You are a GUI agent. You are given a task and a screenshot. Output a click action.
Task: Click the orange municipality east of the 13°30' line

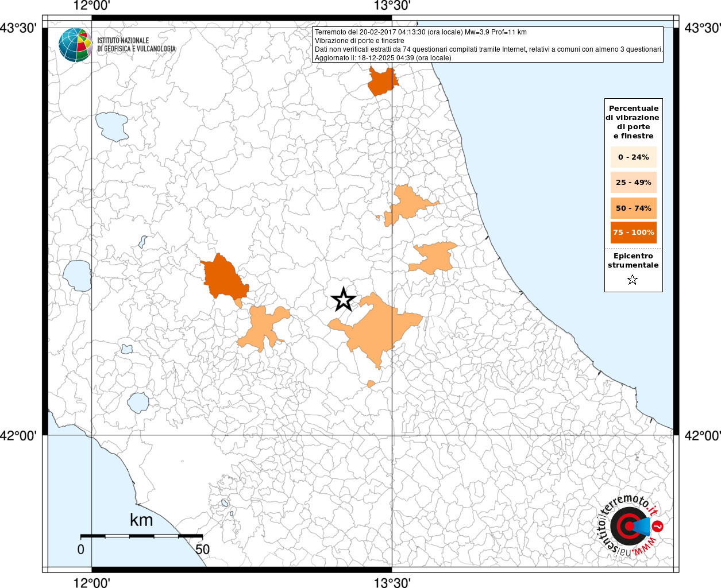coord(435,258)
